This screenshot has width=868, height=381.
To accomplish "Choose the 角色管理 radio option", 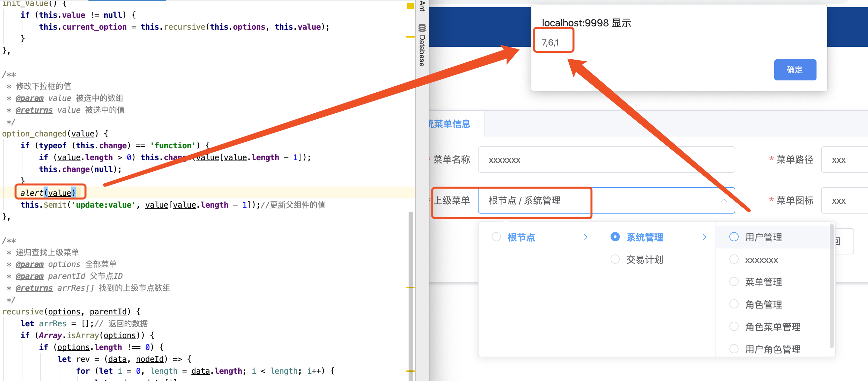I will (734, 304).
